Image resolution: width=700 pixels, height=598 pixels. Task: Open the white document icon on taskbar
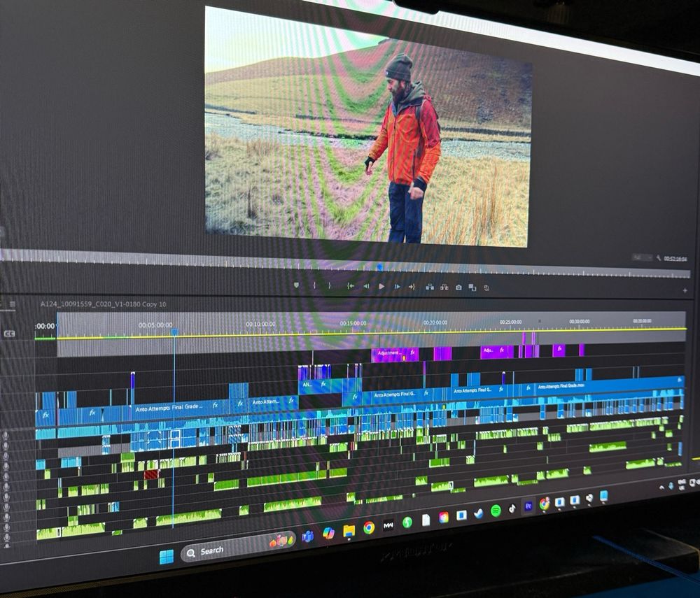tap(426, 520)
